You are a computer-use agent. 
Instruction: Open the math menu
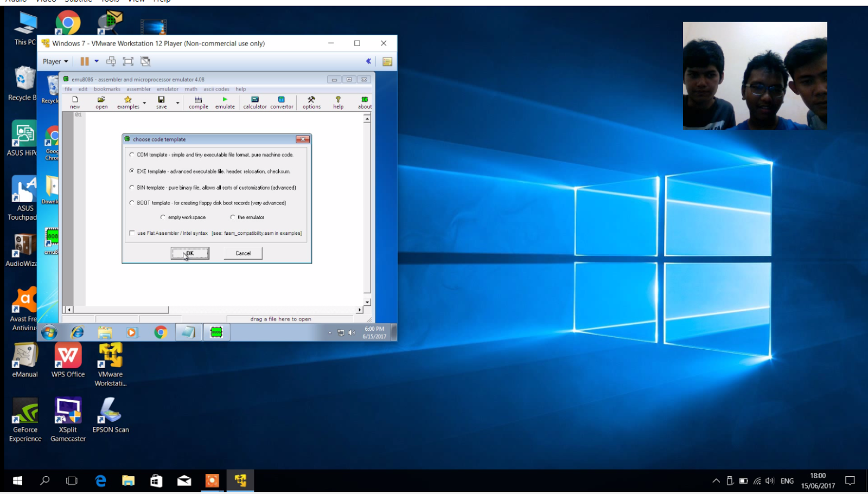(191, 89)
